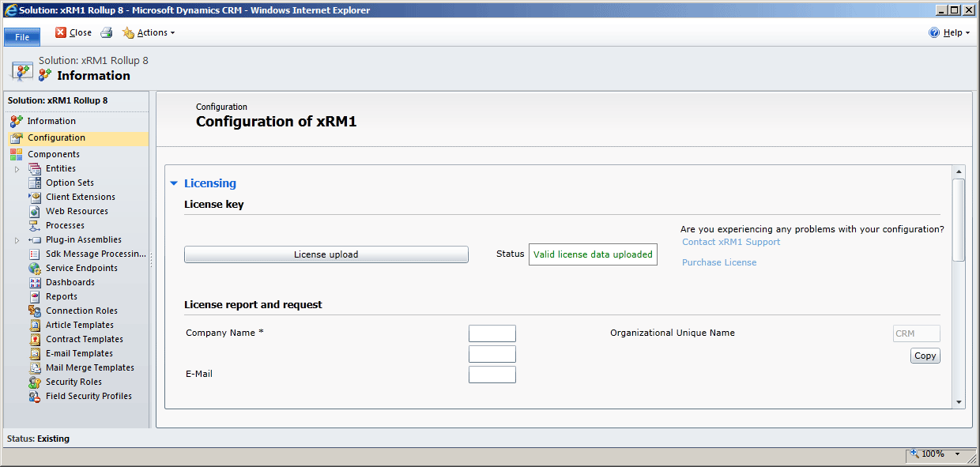980x467 pixels.
Task: Click the Service Endpoints icon
Action: [x=35, y=268]
